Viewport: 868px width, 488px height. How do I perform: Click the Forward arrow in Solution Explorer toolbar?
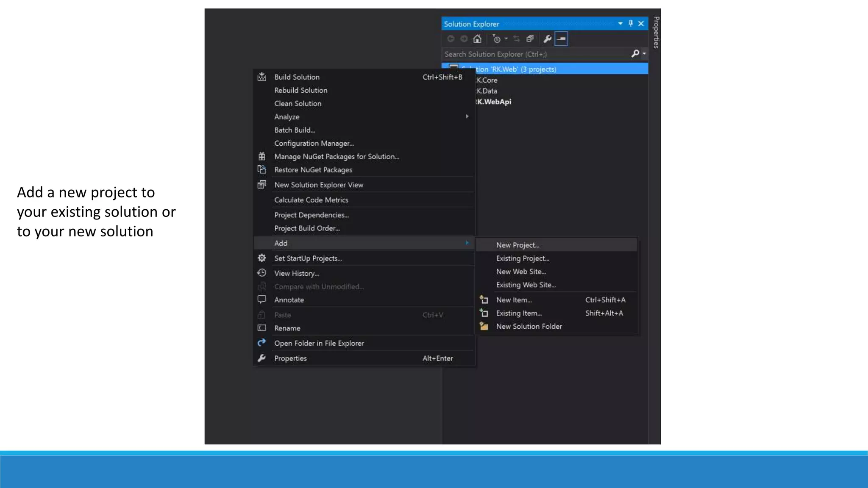[x=464, y=39]
